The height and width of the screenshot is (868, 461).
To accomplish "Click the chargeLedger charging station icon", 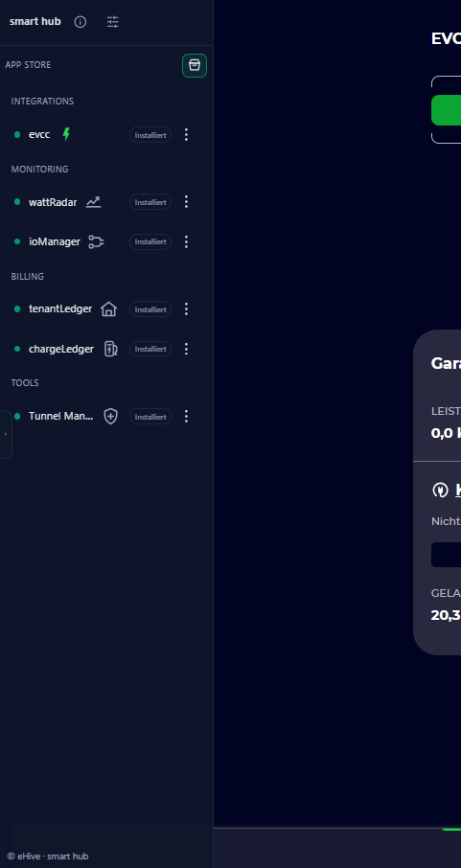I will click(111, 349).
